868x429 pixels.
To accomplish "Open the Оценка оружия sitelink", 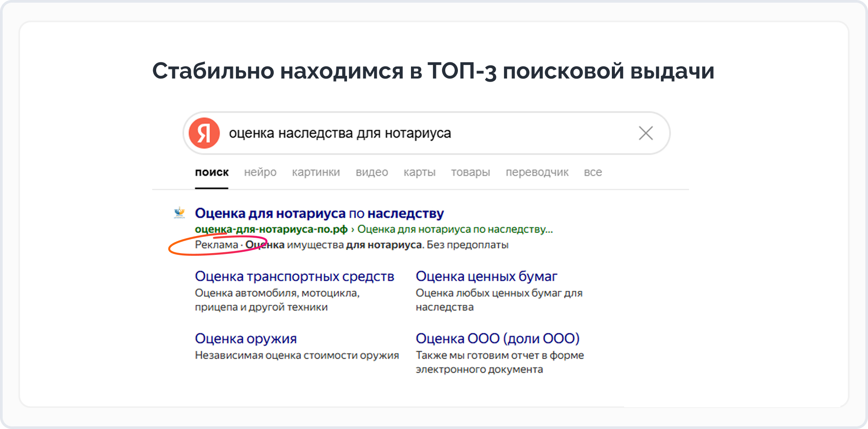I will (246, 338).
